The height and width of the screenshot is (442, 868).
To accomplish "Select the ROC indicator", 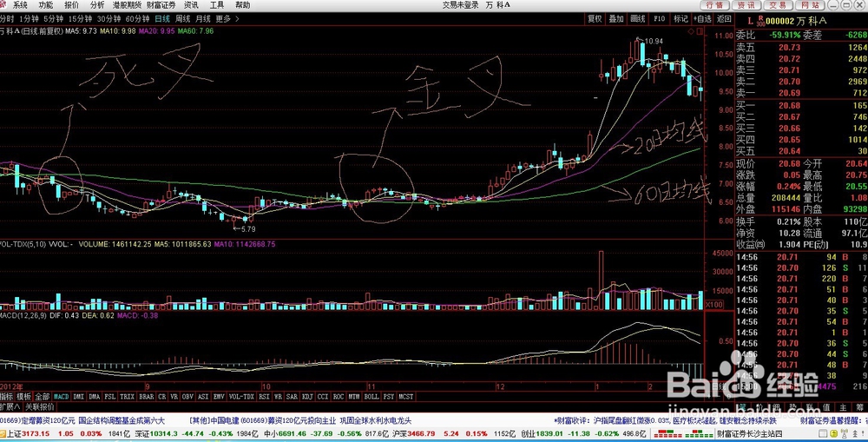I will [339, 397].
